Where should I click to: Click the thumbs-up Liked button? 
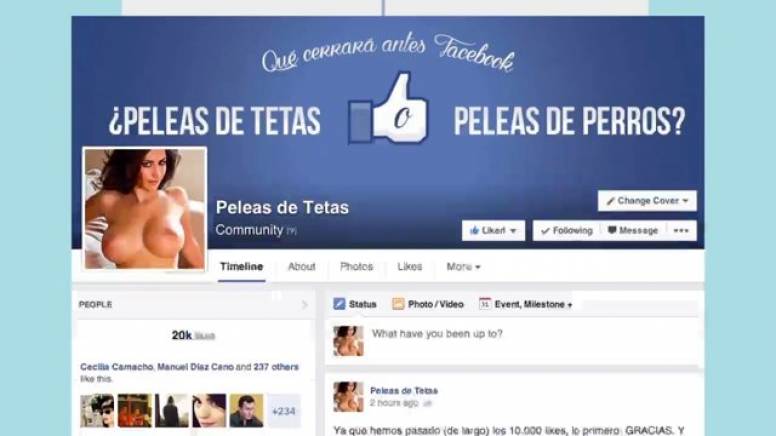click(493, 231)
